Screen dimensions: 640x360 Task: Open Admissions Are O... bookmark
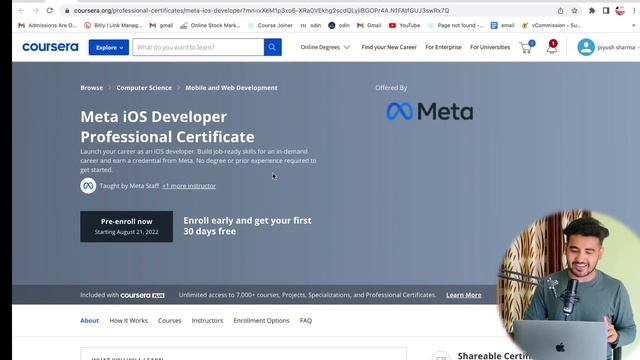tap(48, 25)
